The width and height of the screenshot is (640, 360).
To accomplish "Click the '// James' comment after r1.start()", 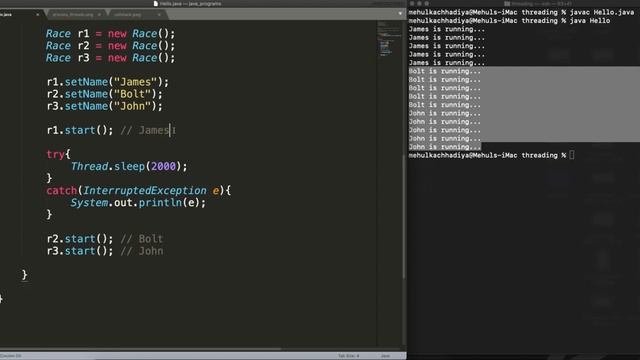I will pyautogui.click(x=144, y=130).
